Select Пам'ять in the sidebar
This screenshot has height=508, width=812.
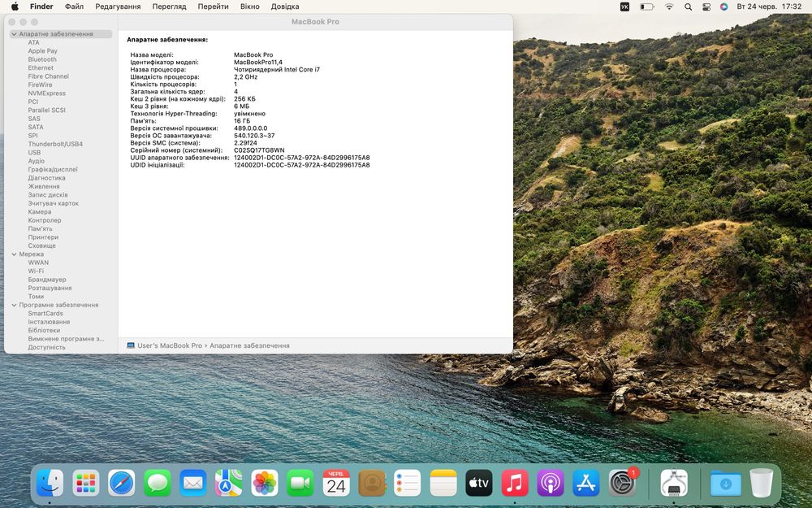(x=40, y=228)
